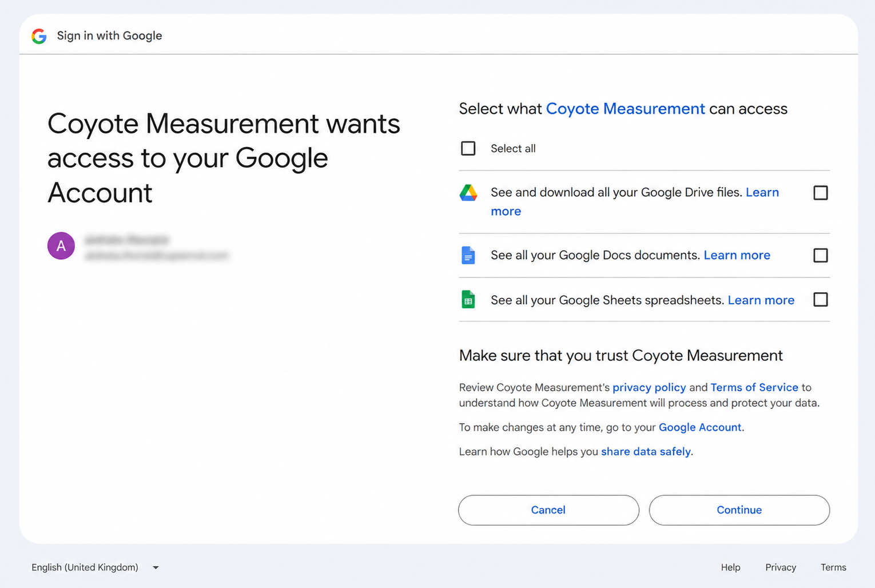This screenshot has height=588, width=875.
Task: Click the Continue button
Action: coord(739,510)
